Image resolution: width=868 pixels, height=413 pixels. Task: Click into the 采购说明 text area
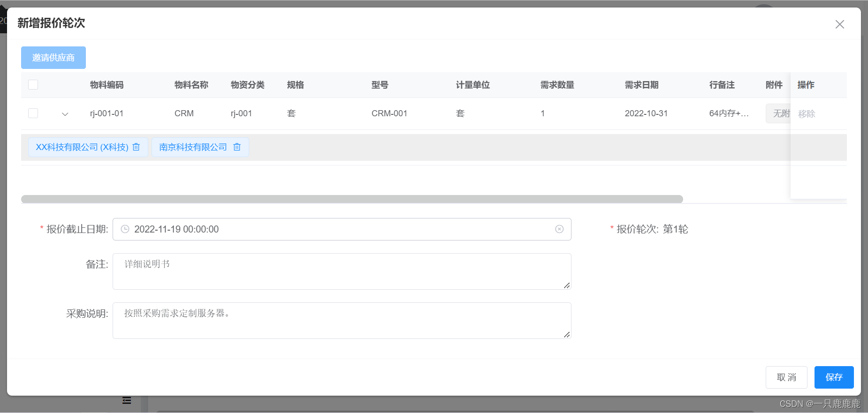tap(342, 321)
